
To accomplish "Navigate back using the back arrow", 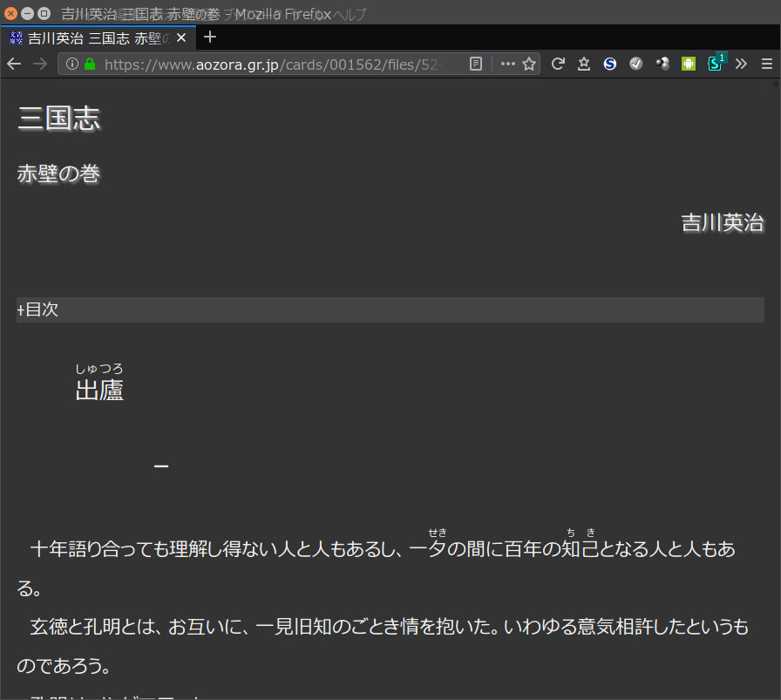I will tap(14, 64).
